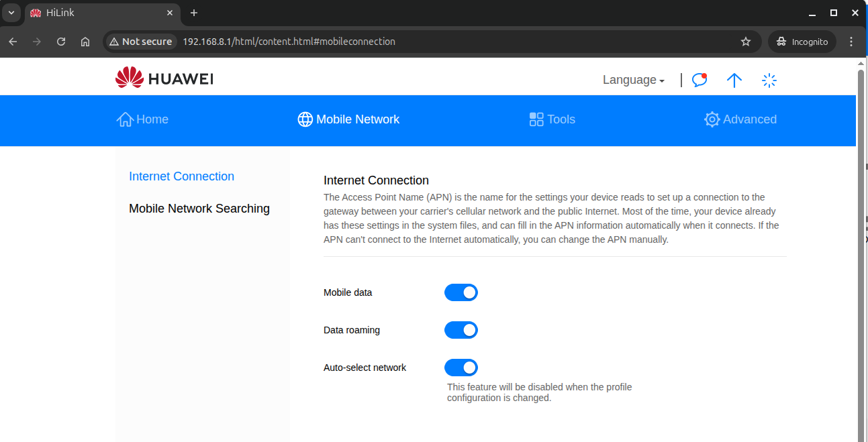868x442 pixels.
Task: Click the Not secure site info chip
Action: point(140,42)
